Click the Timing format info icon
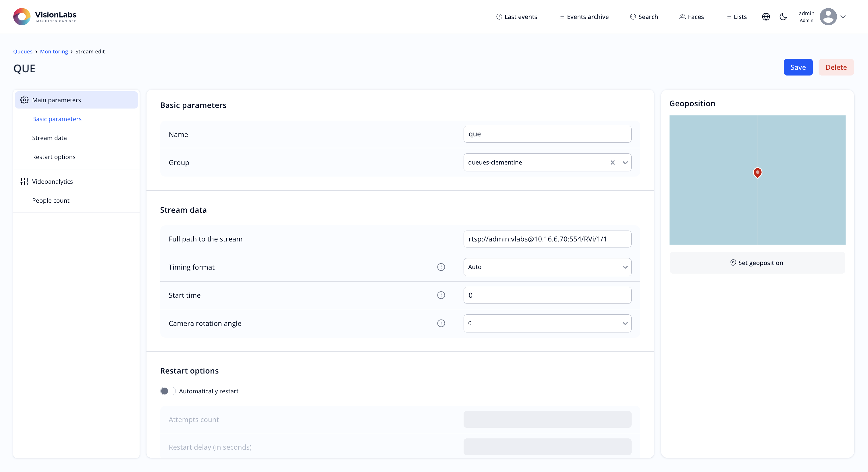Image resolution: width=868 pixels, height=472 pixels. click(441, 267)
